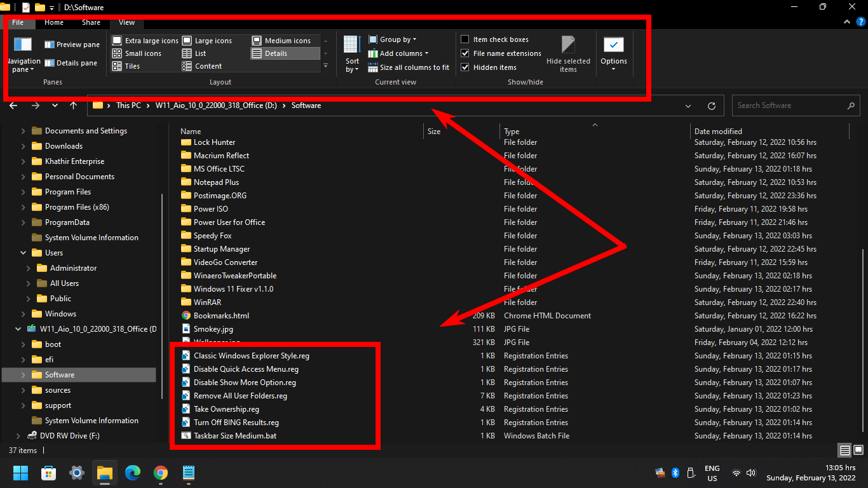Image resolution: width=868 pixels, height=488 pixels.
Task: Click the navigation pane scrollbar
Action: [161, 295]
